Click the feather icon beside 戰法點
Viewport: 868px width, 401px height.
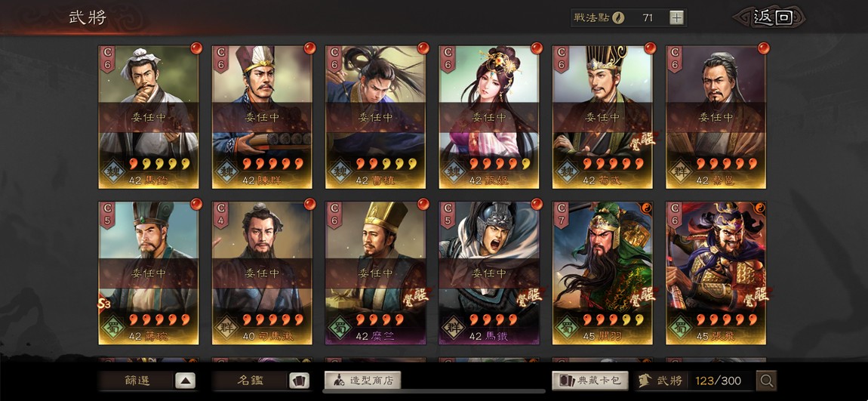pyautogui.click(x=618, y=17)
